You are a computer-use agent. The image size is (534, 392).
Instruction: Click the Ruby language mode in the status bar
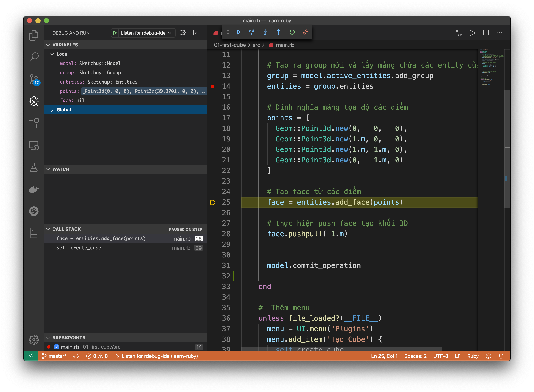473,356
